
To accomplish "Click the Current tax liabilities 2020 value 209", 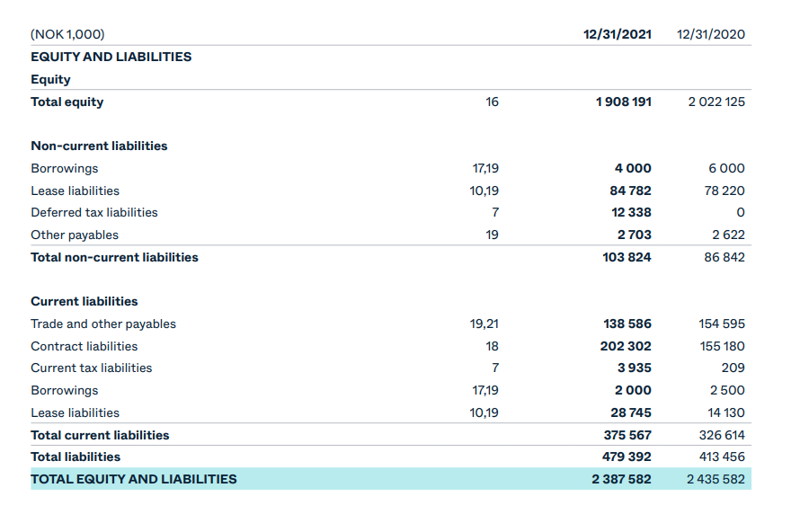I will coord(733,368).
